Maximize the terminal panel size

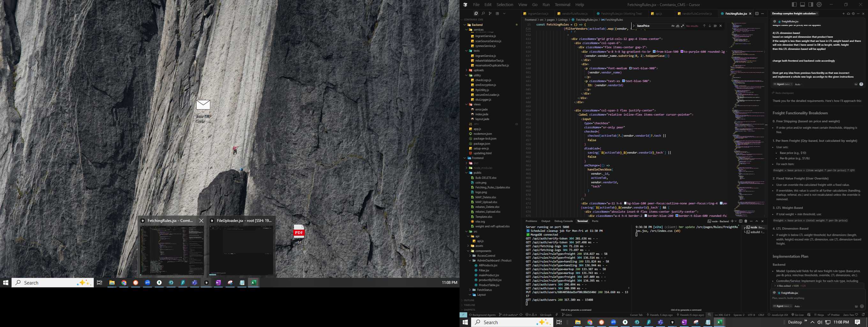pyautogui.click(x=757, y=221)
